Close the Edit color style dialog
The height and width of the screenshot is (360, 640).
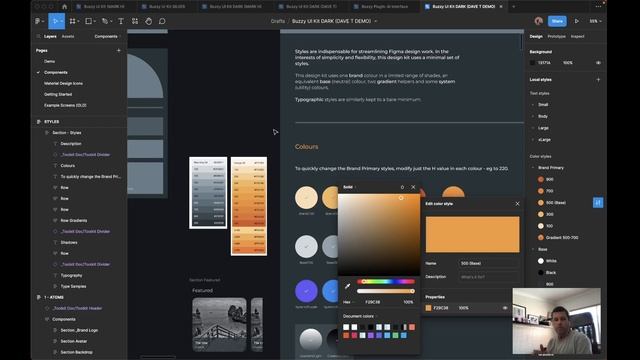coord(518,204)
